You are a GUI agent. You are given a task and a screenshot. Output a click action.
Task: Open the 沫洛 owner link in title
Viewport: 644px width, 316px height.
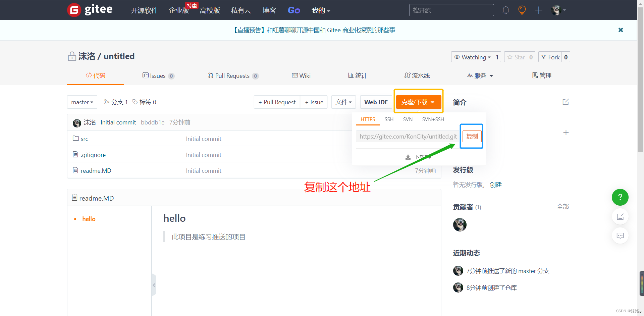pos(87,56)
